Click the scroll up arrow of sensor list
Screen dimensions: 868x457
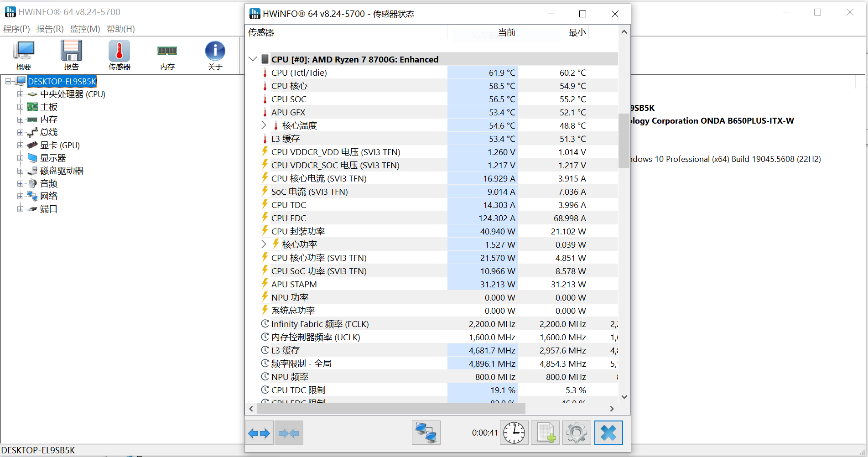[x=624, y=32]
